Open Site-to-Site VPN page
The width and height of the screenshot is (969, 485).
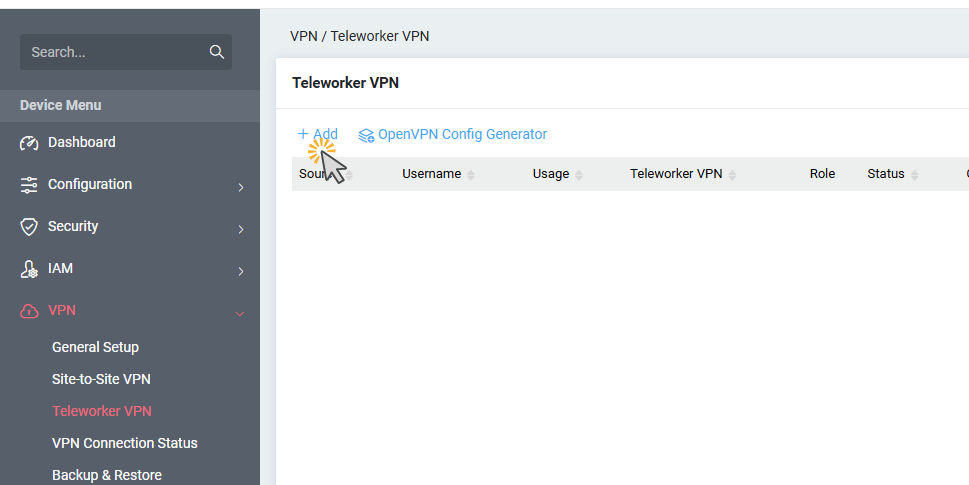tap(101, 379)
